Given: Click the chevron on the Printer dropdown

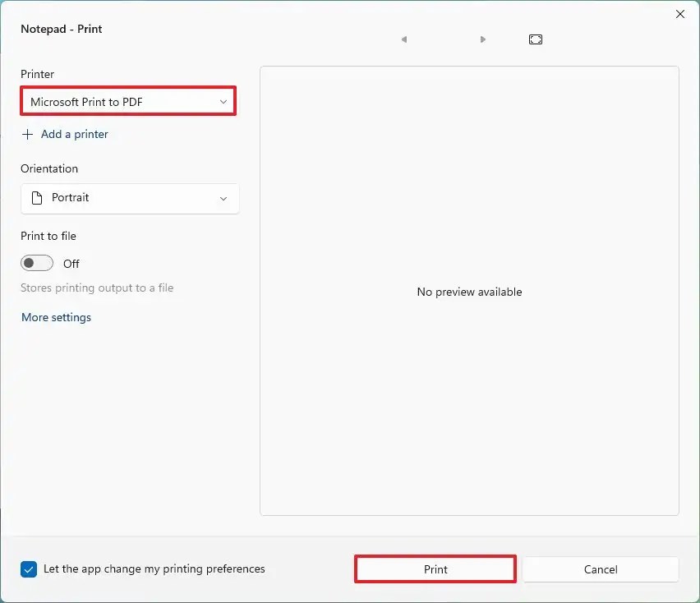Looking at the screenshot, I should click(x=223, y=100).
